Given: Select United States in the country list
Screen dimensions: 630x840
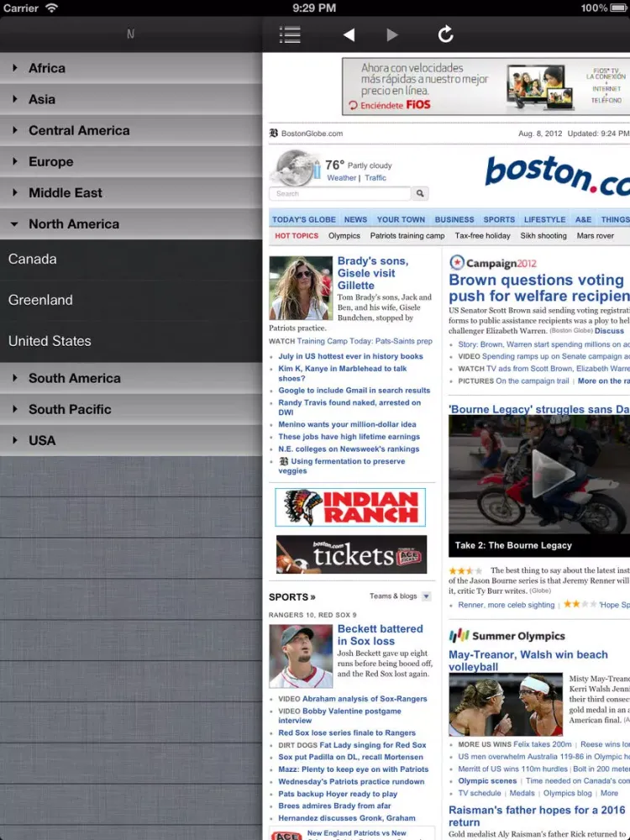Looking at the screenshot, I should point(131,341).
